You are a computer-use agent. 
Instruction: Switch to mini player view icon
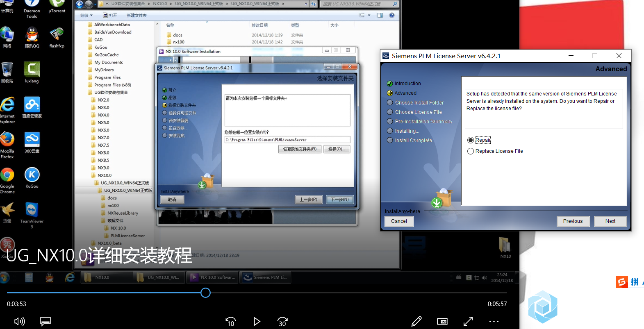pos(442,322)
